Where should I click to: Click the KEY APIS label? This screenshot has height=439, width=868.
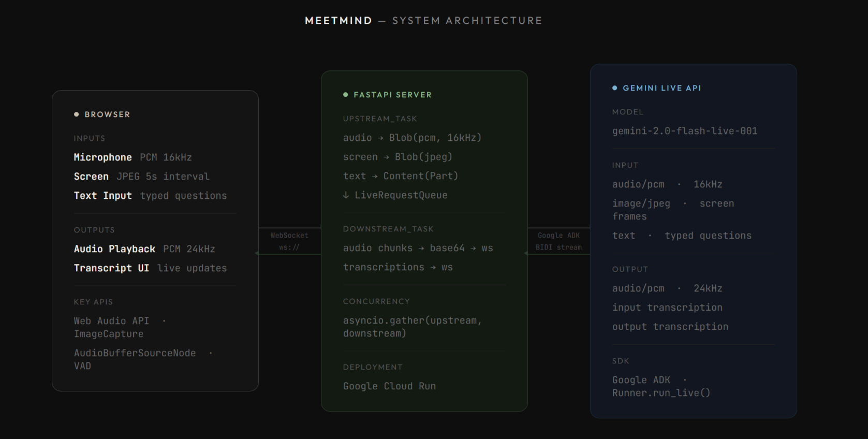[x=93, y=302]
